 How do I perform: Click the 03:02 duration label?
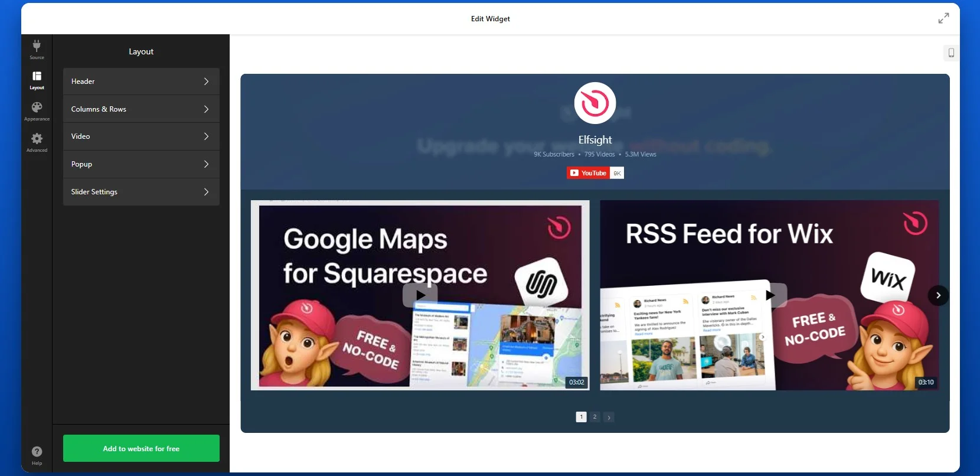pyautogui.click(x=577, y=382)
